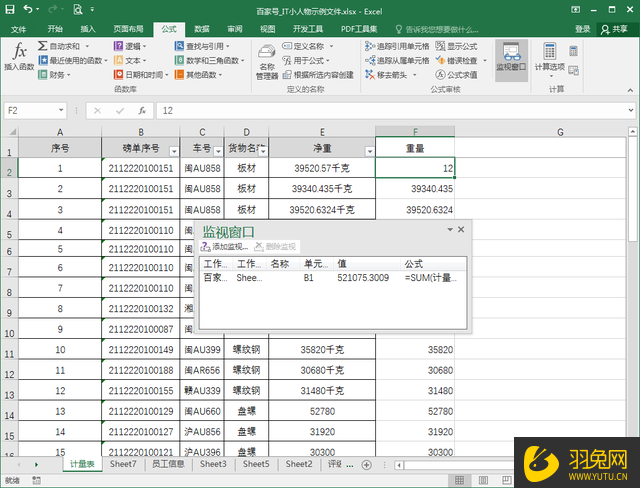Click Delete Watch in the watch window

click(275, 246)
